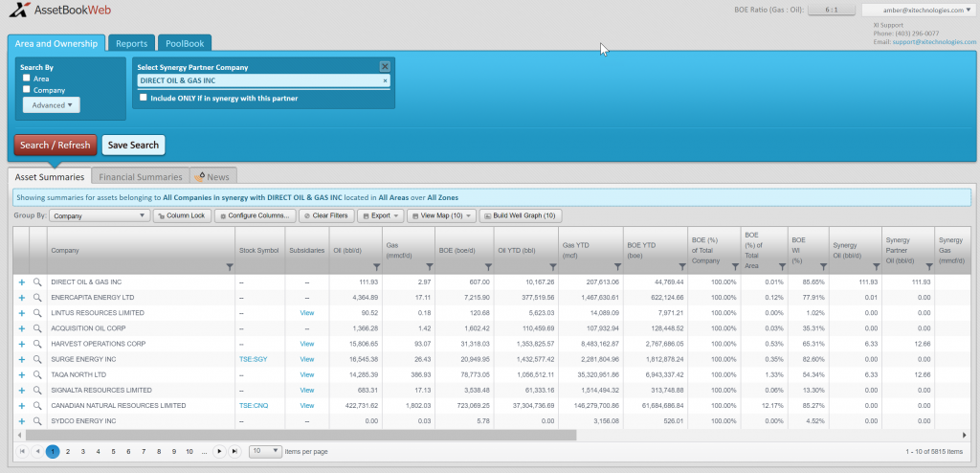Open magnifier for HARVEST OPERATIONS CORP
Screen dimensions: 980x473
pos(37,344)
